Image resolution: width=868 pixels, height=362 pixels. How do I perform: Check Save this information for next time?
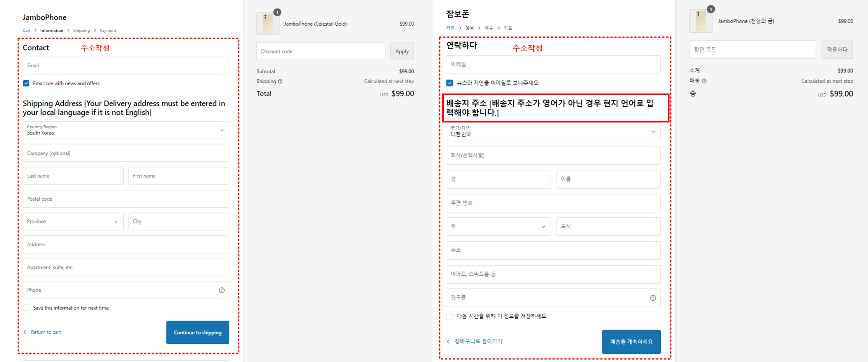[x=26, y=308]
